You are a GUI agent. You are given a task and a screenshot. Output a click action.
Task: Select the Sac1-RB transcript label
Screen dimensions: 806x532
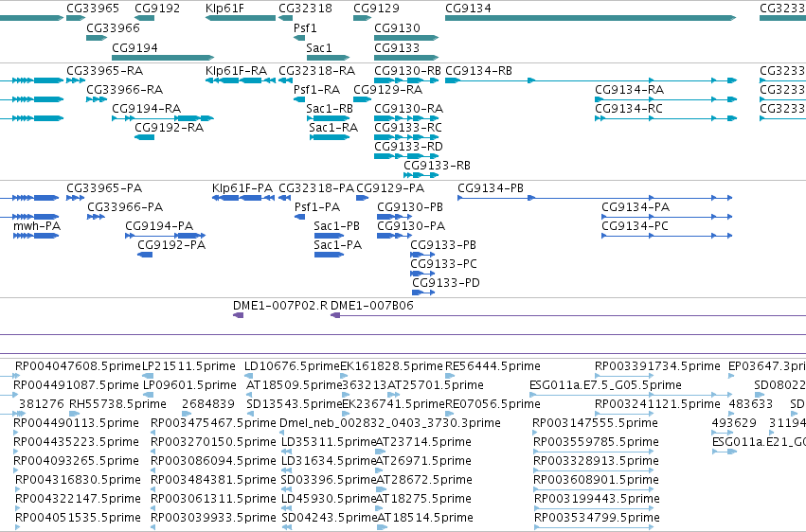tap(330, 108)
